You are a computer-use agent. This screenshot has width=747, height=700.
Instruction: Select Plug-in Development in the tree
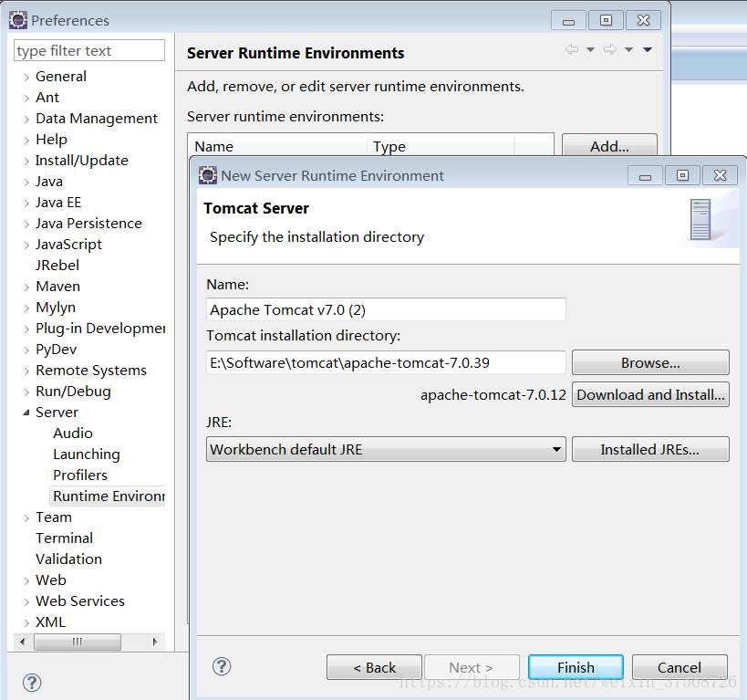coord(100,328)
